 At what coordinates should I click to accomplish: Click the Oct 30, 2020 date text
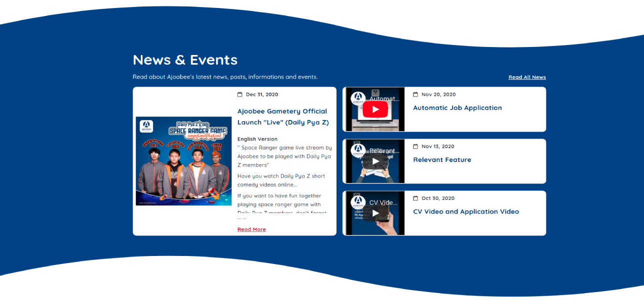coord(438,198)
